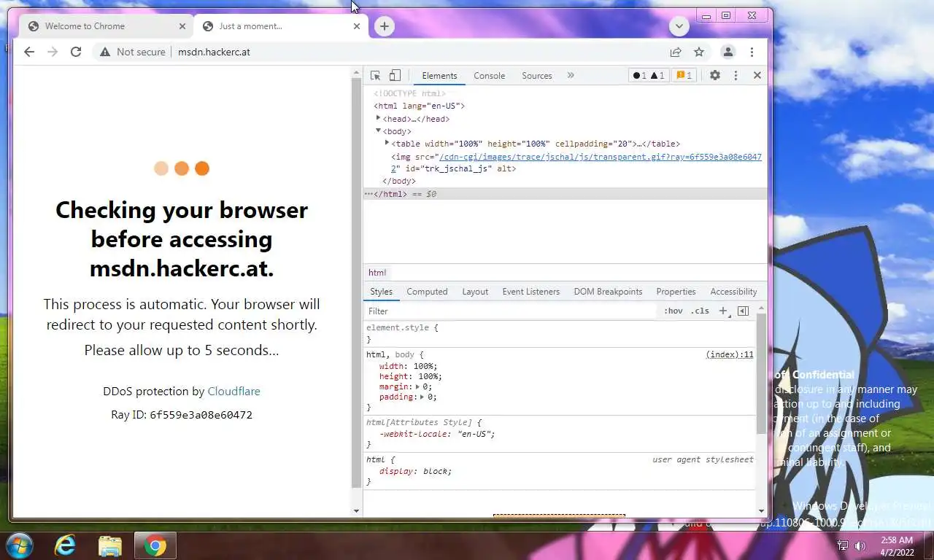Show more DevTools tabs chevron
934x560 pixels.
click(571, 75)
